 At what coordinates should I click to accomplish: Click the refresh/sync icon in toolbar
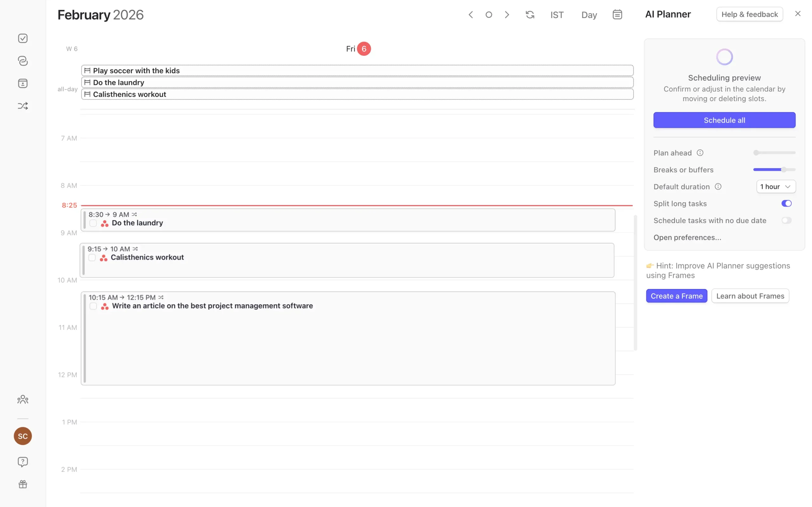click(529, 15)
